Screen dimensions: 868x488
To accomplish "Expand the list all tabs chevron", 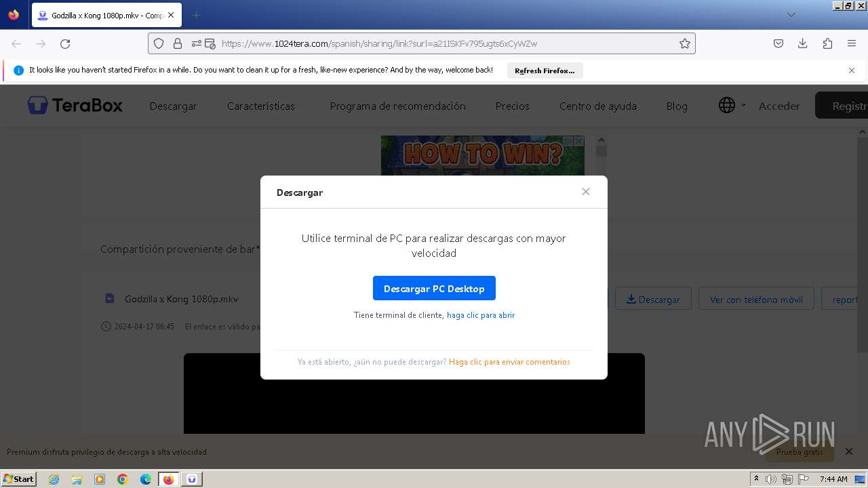I will click(791, 15).
